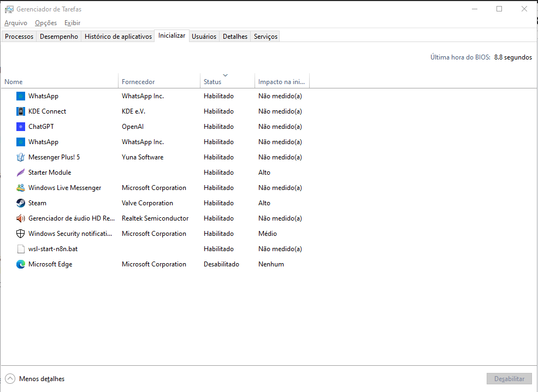Open the Exibir menu

(x=73, y=22)
